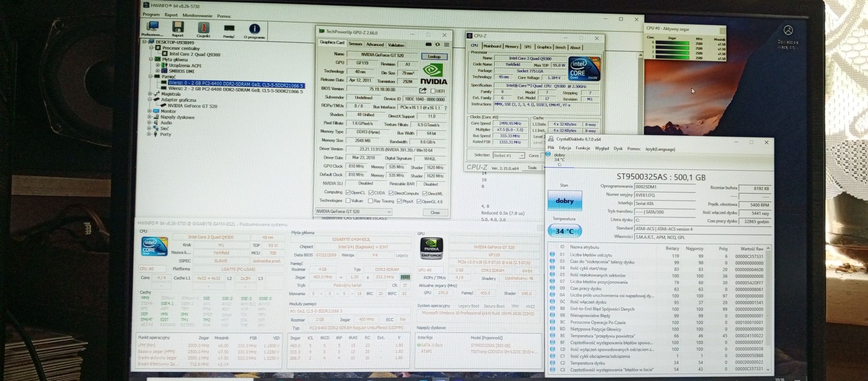
Task: Click the Close button in GPU-Z
Action: [435, 213]
